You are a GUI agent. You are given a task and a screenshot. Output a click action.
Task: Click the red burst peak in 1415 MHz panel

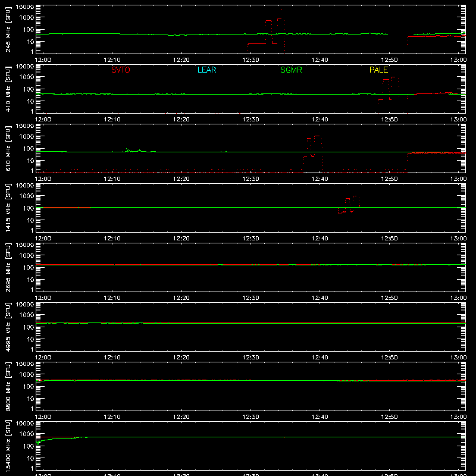[355, 196]
